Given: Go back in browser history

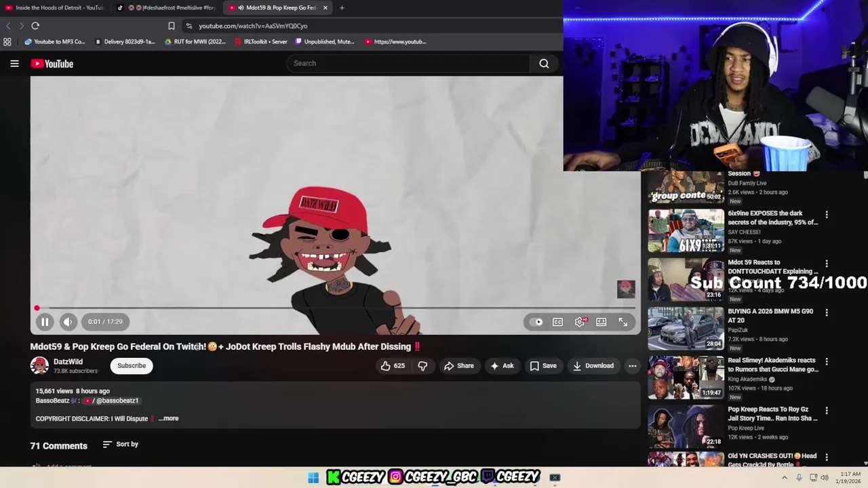Looking at the screenshot, I should pos(8,26).
